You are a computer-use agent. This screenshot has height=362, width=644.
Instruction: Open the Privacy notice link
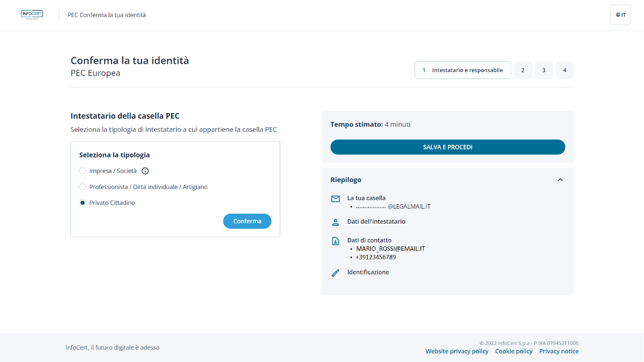tap(558, 351)
